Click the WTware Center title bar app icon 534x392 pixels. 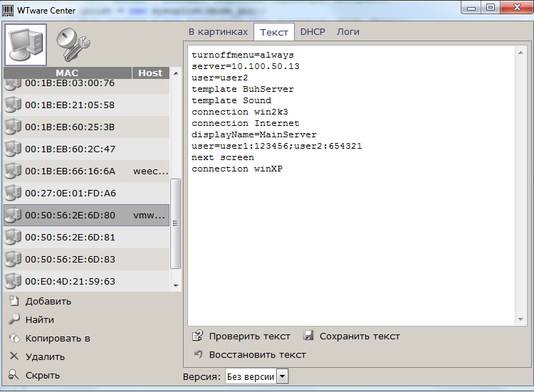8,11
